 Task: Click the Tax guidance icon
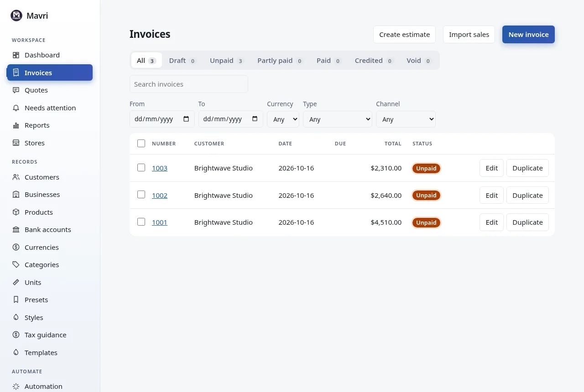(x=16, y=335)
